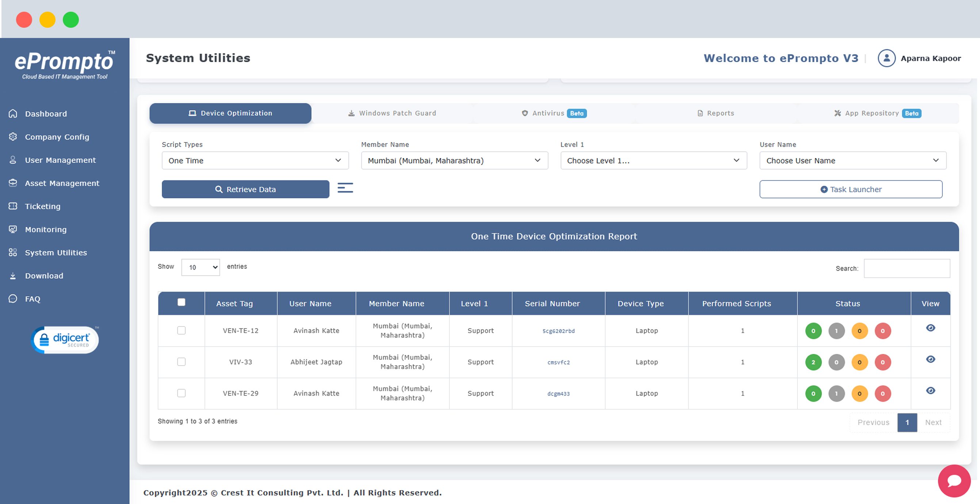Click the Monitoring icon in sidebar
980x504 pixels.
13,229
